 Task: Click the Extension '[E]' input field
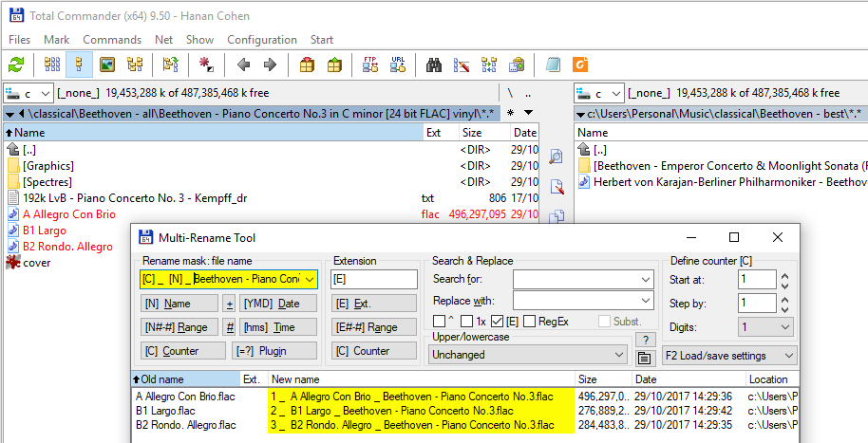pyautogui.click(x=373, y=279)
